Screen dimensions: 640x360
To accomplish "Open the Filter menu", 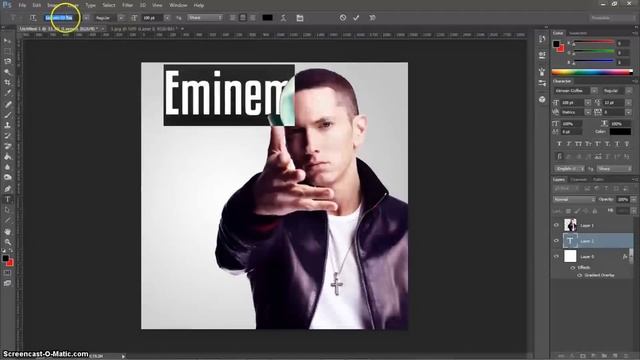I will (128, 5).
